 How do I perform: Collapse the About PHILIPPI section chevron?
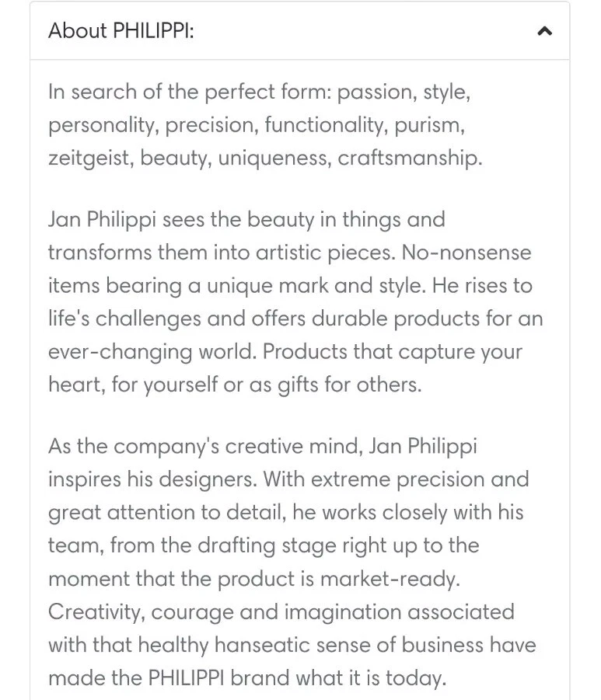[x=545, y=31]
